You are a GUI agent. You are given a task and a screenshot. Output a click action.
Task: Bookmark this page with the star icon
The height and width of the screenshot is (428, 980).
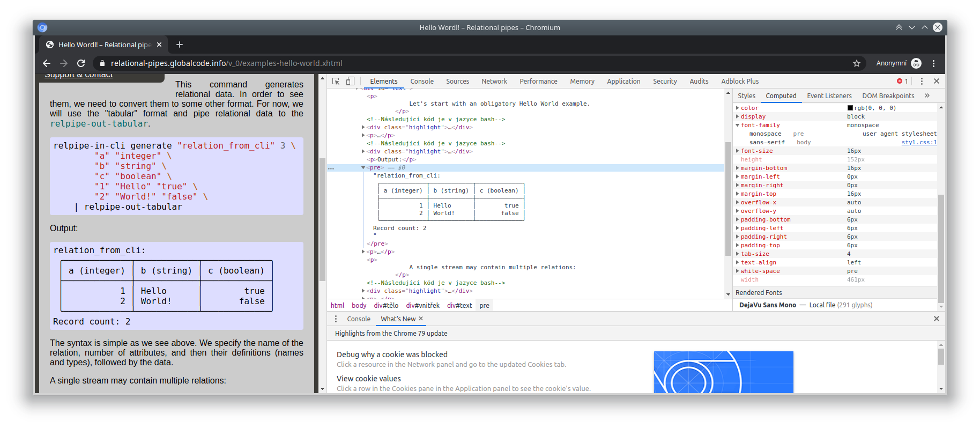857,63
